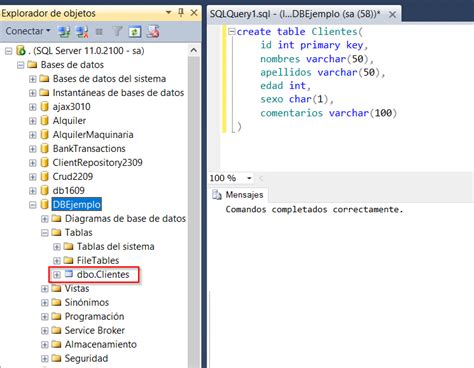The height and width of the screenshot is (368, 474).
Task: Click the DBEjemplo database cylinder icon
Action: click(x=44, y=205)
